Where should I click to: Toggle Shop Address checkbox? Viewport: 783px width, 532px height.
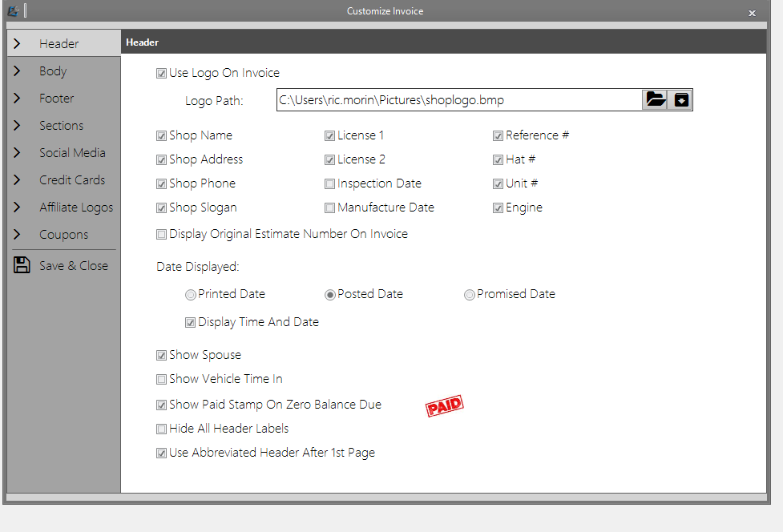[x=161, y=159]
